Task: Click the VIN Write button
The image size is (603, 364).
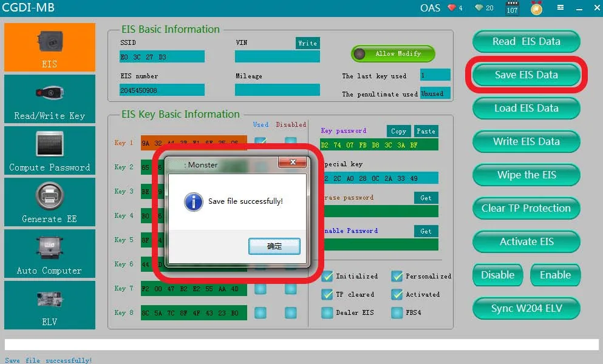Action: pos(308,43)
